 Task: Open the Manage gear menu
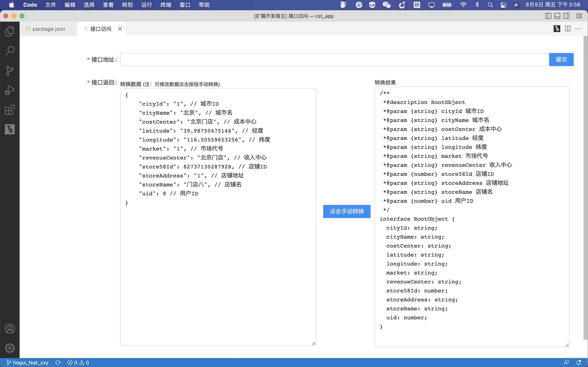coord(10,348)
